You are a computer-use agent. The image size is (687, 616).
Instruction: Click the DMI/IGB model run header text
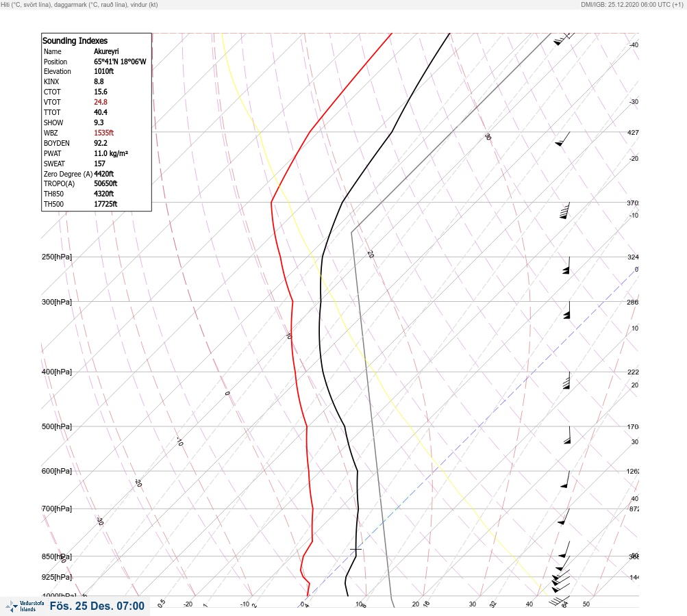tap(632, 4)
